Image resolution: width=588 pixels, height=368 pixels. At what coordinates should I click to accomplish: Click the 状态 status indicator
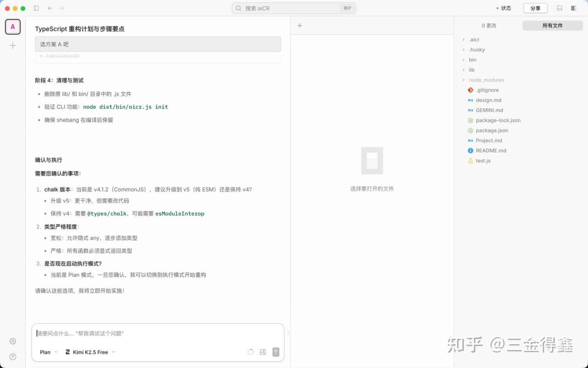tap(503, 8)
